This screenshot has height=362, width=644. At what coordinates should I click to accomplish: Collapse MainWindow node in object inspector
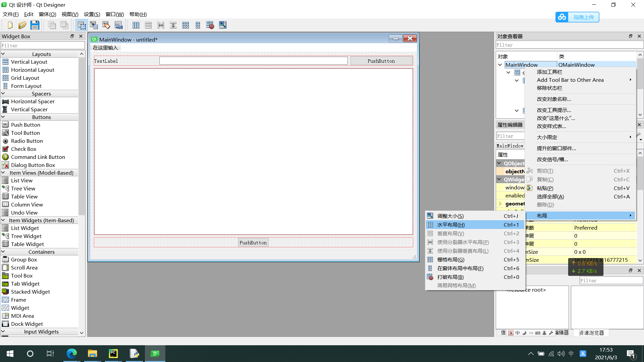coord(500,65)
